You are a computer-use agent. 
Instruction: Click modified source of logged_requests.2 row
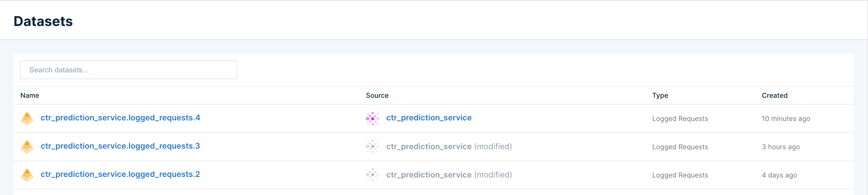point(449,175)
